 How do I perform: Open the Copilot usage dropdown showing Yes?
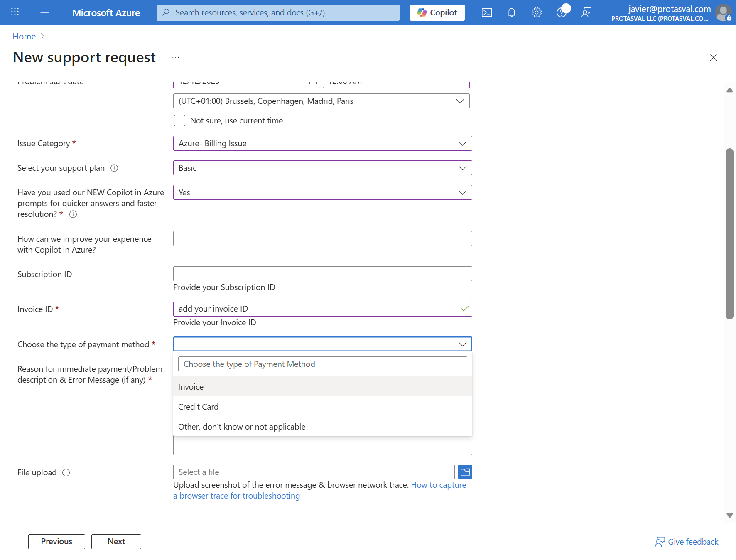click(323, 192)
